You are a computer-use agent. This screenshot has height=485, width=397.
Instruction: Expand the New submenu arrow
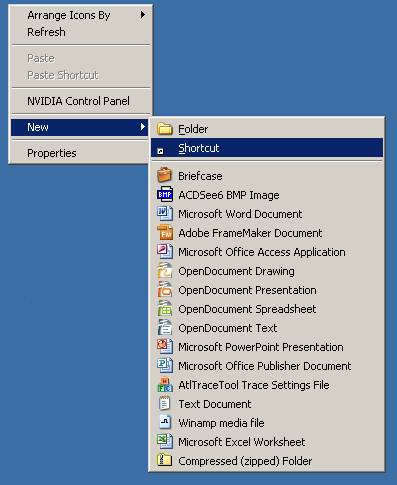tap(143, 127)
